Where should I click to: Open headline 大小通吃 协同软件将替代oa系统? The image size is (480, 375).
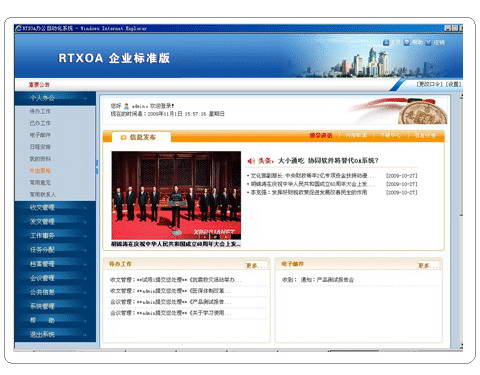pos(328,161)
